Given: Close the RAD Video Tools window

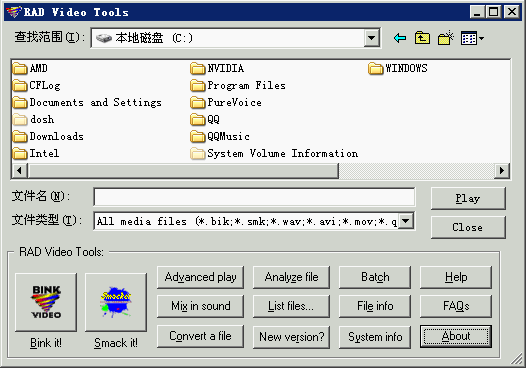Looking at the screenshot, I should [x=512, y=12].
